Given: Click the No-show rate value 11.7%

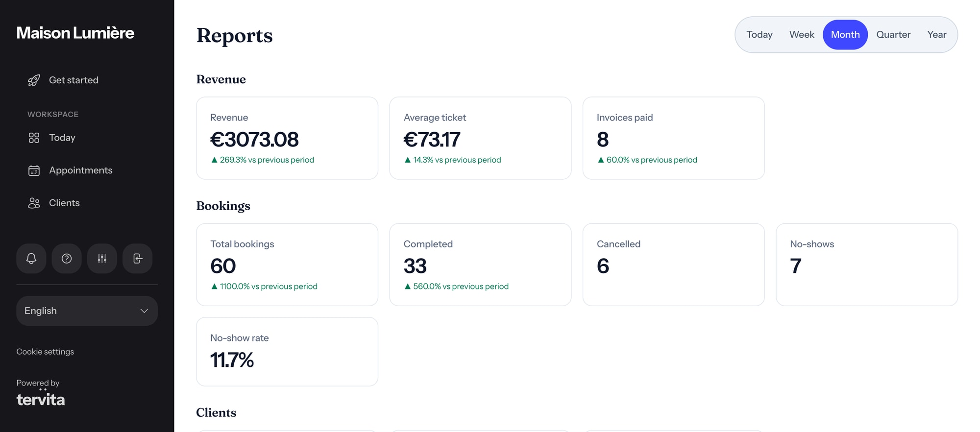Looking at the screenshot, I should [232, 360].
